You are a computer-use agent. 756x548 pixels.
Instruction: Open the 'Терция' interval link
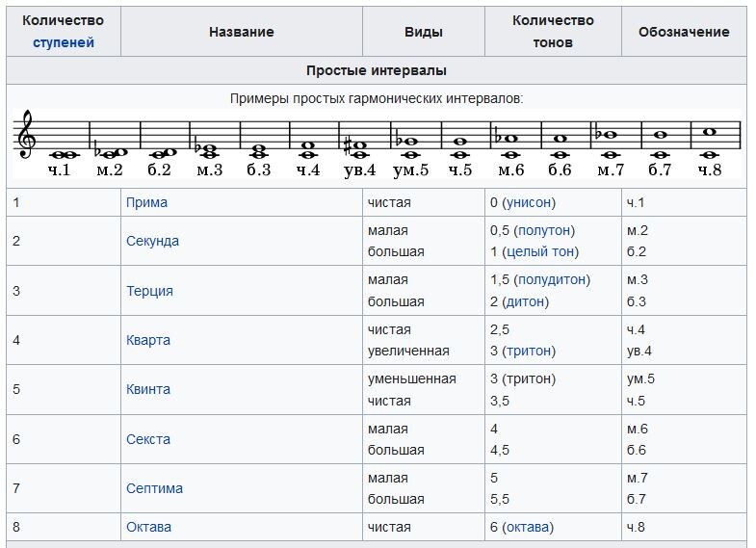(x=149, y=291)
